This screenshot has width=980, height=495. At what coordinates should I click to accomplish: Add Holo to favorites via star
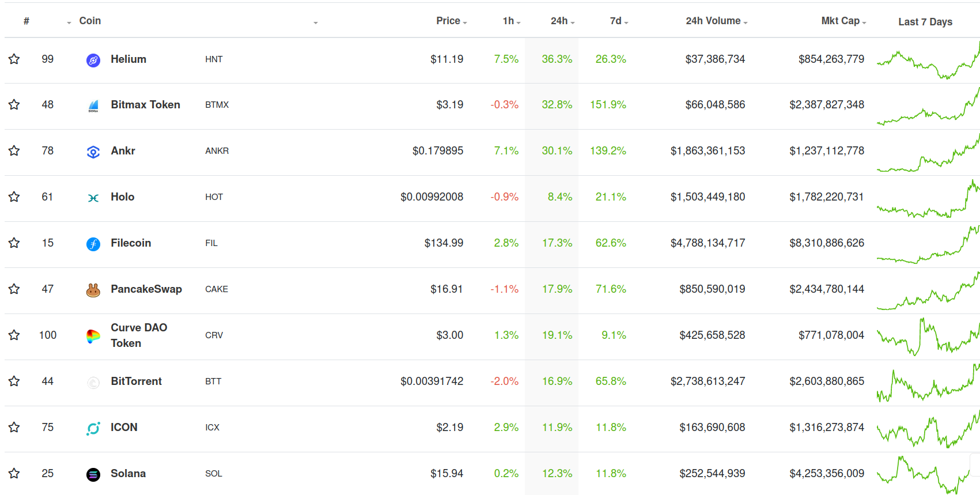point(14,197)
